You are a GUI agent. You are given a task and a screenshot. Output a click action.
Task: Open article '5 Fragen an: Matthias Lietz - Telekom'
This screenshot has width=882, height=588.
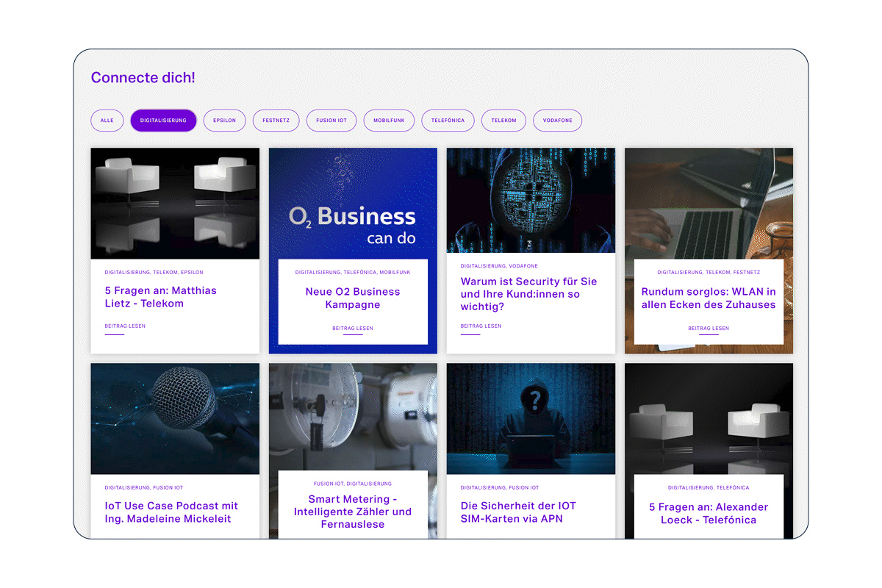[161, 297]
